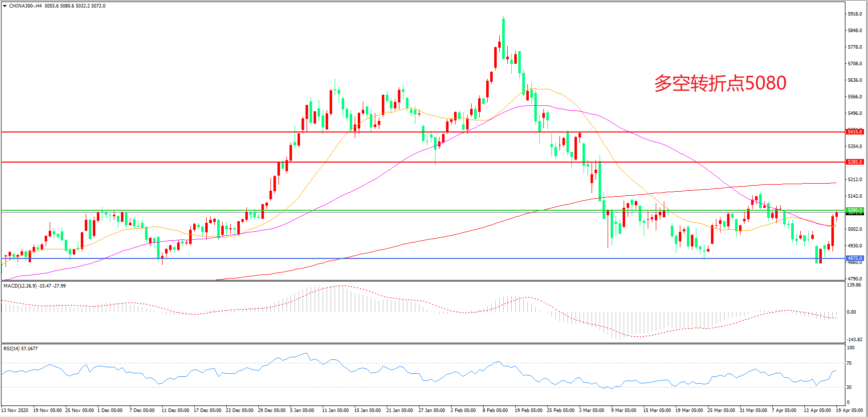Image resolution: width=868 pixels, height=417 pixels.
Task: Open the chart dropdown arrow beside CHINA300
Action: 5,6
